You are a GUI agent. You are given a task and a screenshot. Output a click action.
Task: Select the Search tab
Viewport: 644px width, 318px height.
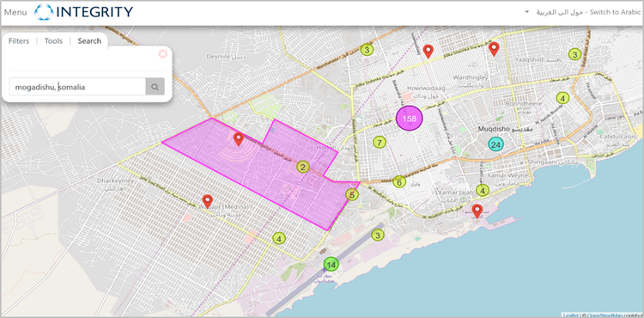pos(89,41)
